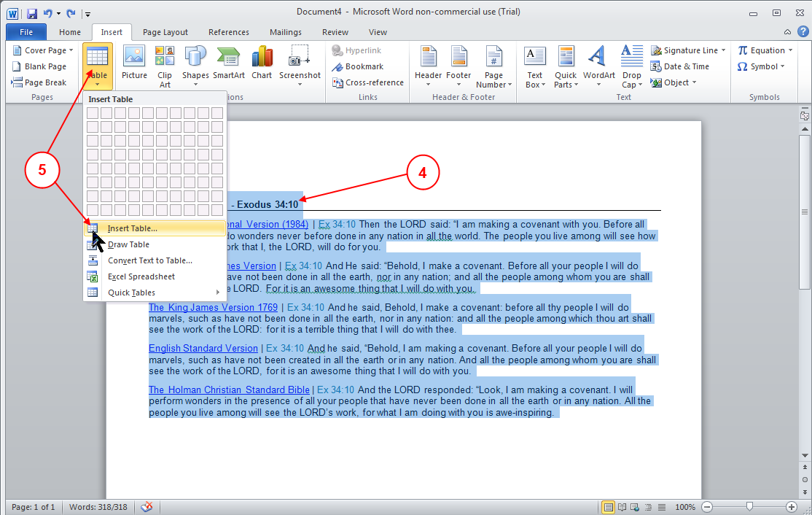Image resolution: width=812 pixels, height=515 pixels.
Task: Click Date & Time button
Action: pos(680,66)
